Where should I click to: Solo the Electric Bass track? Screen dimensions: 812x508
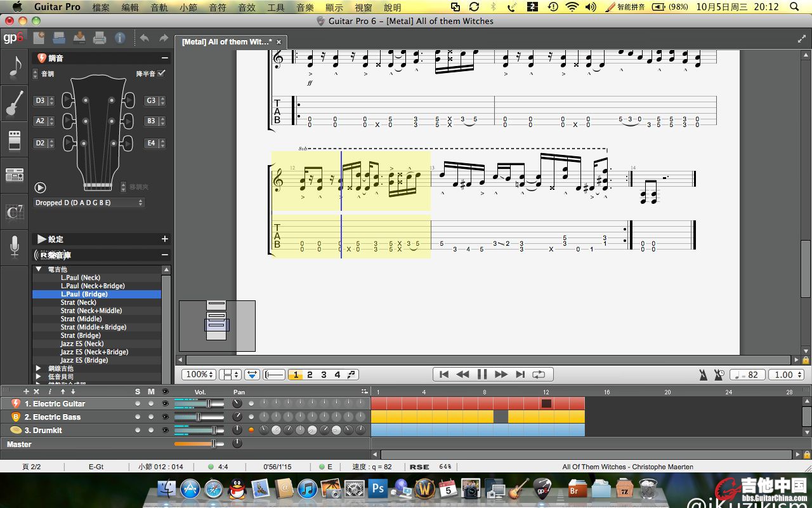pyautogui.click(x=138, y=417)
